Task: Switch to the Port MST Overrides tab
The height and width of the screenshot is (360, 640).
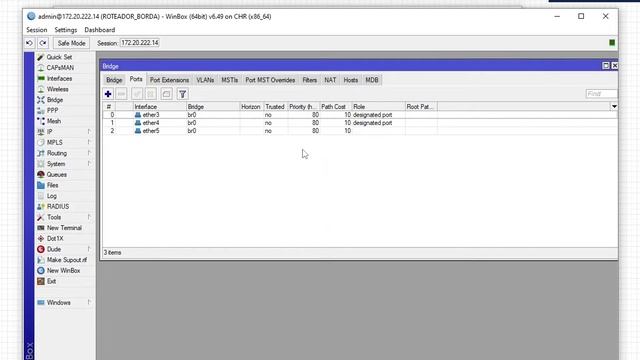Action: (x=270, y=80)
